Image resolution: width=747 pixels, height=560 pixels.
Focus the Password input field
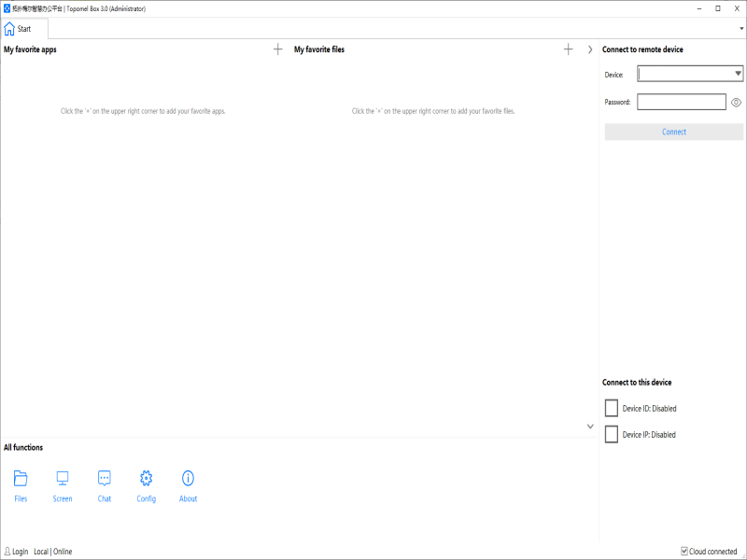pyautogui.click(x=682, y=102)
